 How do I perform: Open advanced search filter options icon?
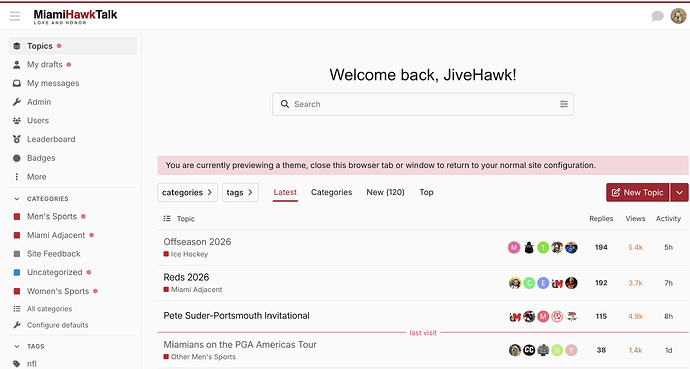[564, 104]
